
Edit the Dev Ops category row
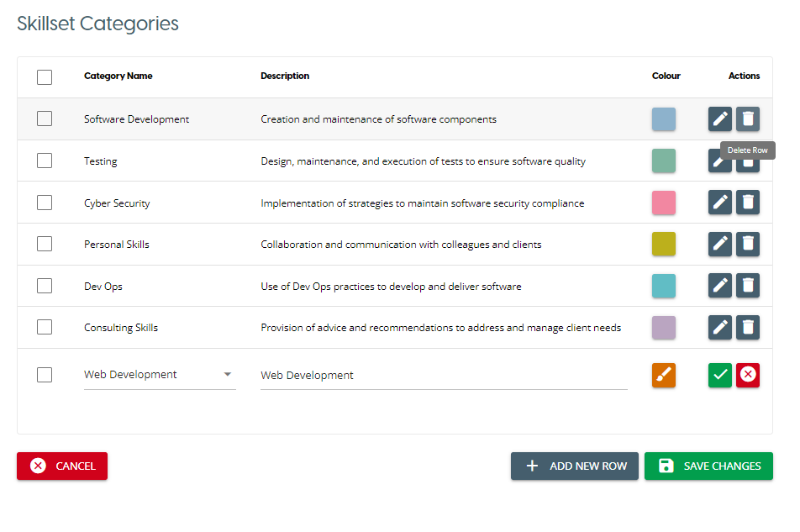coord(720,286)
